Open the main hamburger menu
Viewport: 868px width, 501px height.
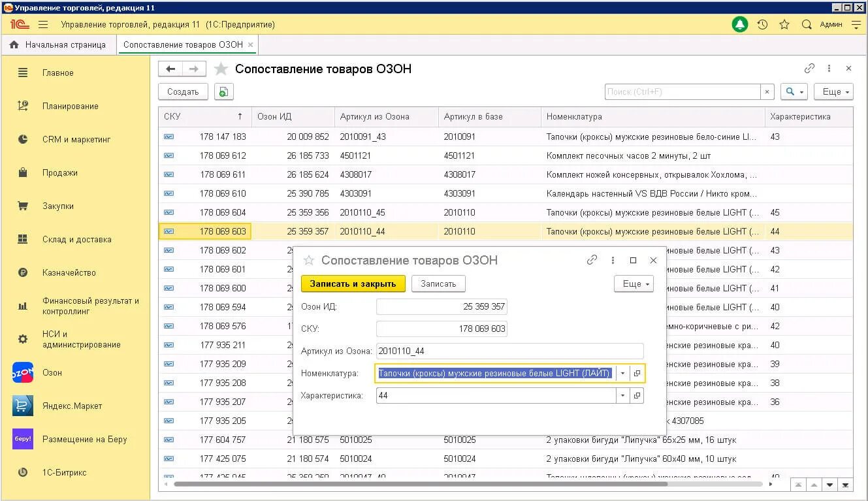[43, 24]
